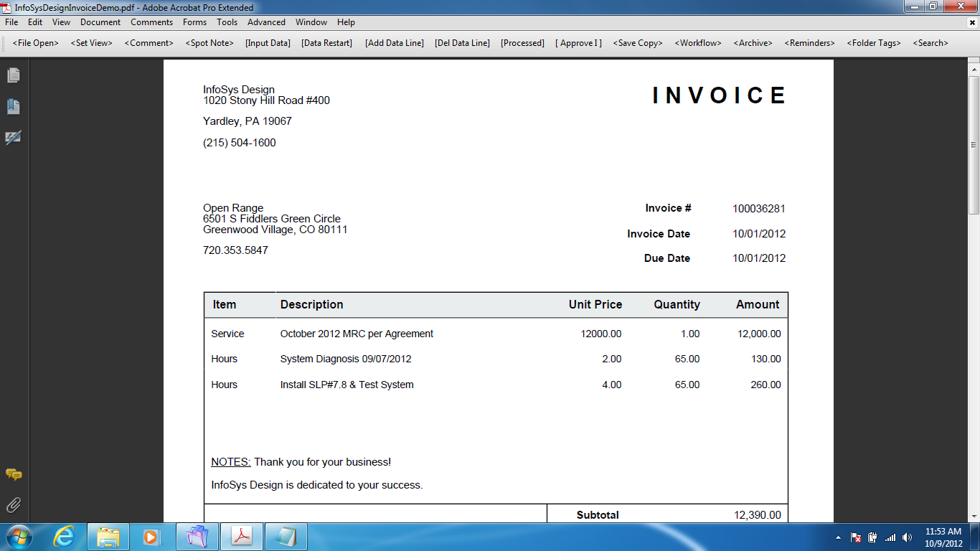Open the purple folders taskbar application
Screen dimensions: 980x551
point(197,537)
